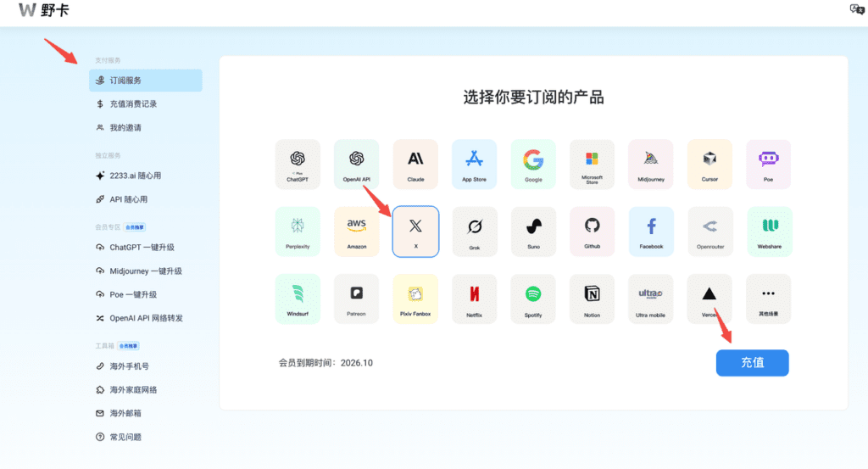Click the 会员独享 badge beside 会员专区
Screen dimensions: 868x469
[135, 227]
